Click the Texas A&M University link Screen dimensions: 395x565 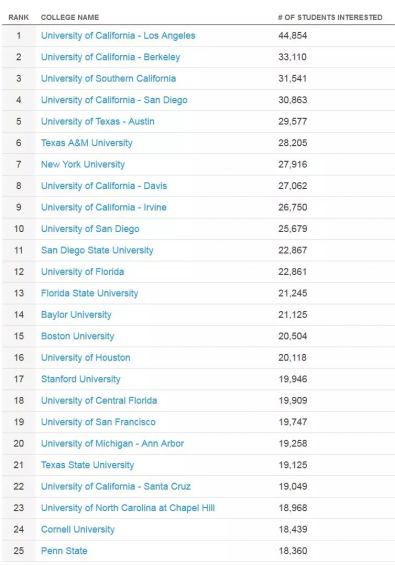(86, 143)
